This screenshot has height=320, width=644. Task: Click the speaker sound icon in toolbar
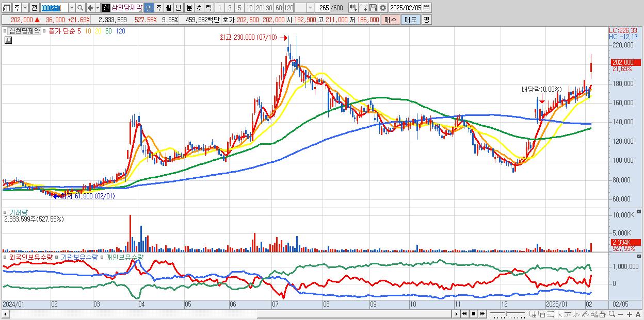click(90, 8)
